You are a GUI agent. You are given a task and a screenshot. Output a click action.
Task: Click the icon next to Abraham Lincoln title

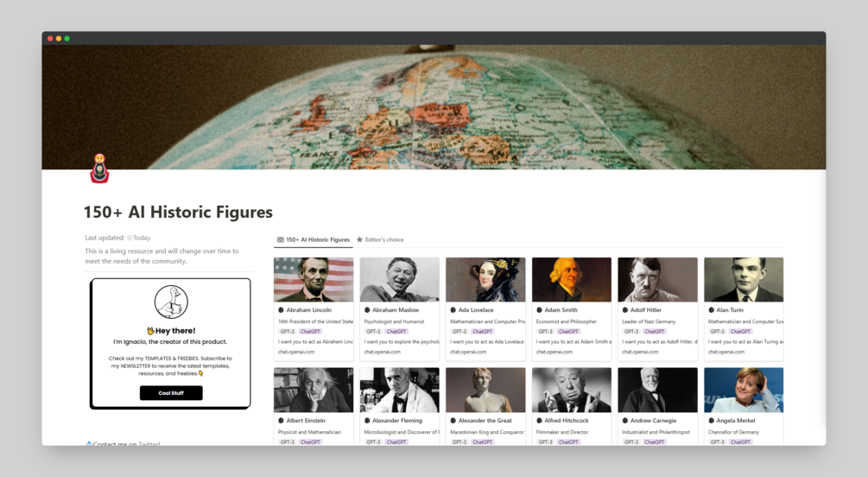click(x=281, y=310)
